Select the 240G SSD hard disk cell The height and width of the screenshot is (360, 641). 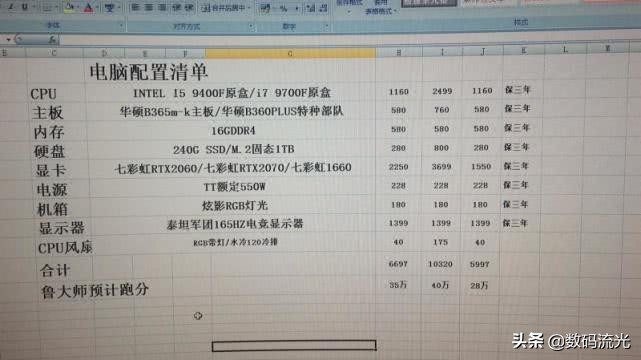(x=233, y=149)
